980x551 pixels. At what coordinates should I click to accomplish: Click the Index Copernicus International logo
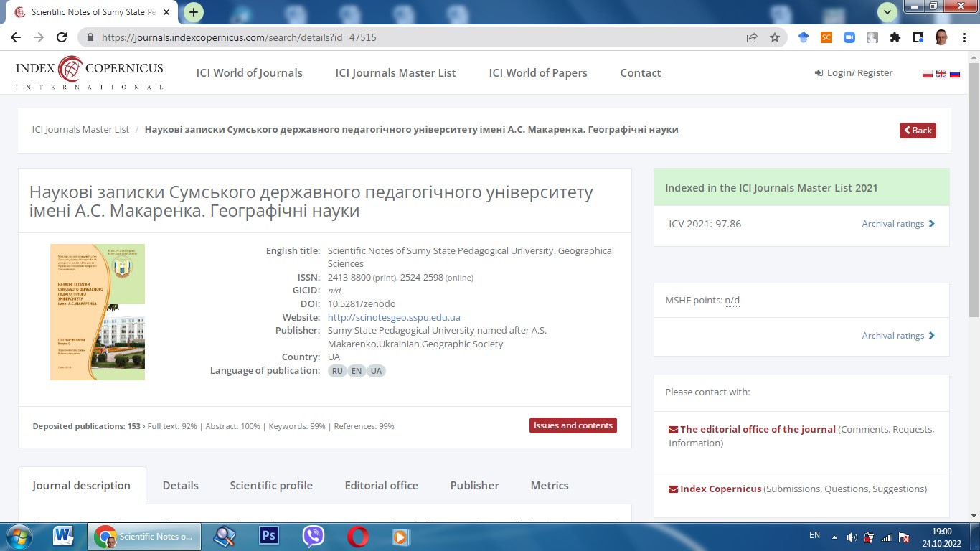pos(90,73)
